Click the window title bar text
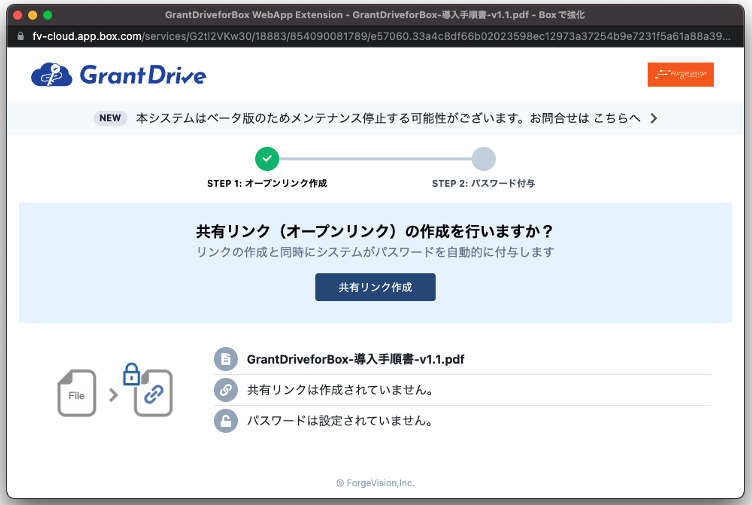This screenshot has width=752, height=505. 375,15
